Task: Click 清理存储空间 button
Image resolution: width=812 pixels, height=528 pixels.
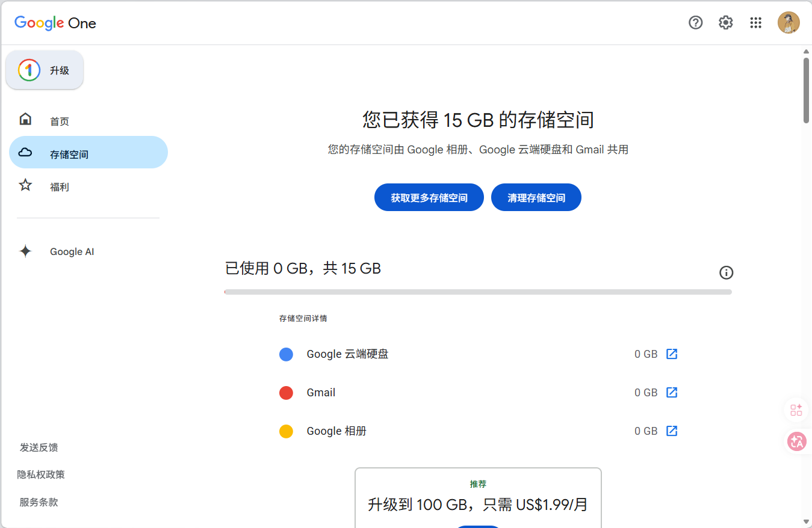Action: 536,197
